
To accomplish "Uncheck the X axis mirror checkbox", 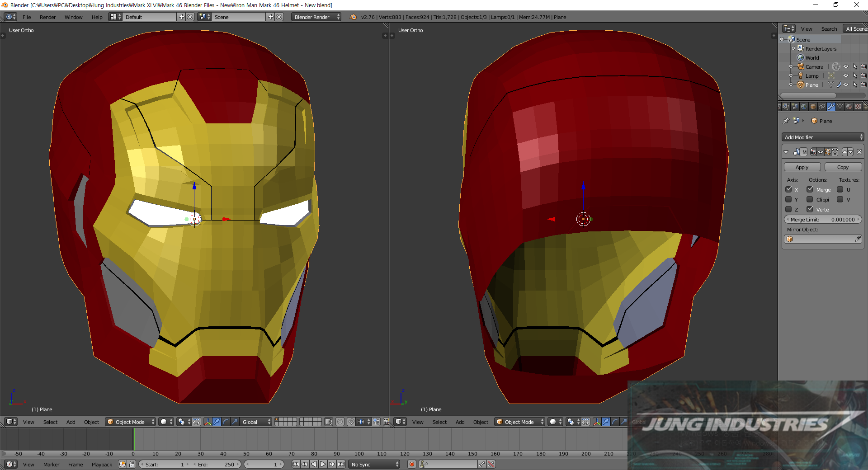I will [789, 189].
